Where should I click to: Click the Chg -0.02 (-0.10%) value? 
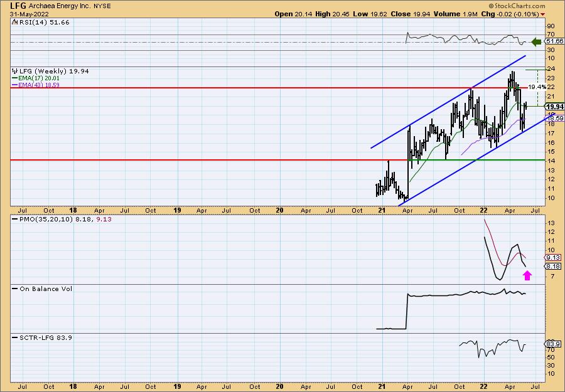(x=509, y=14)
